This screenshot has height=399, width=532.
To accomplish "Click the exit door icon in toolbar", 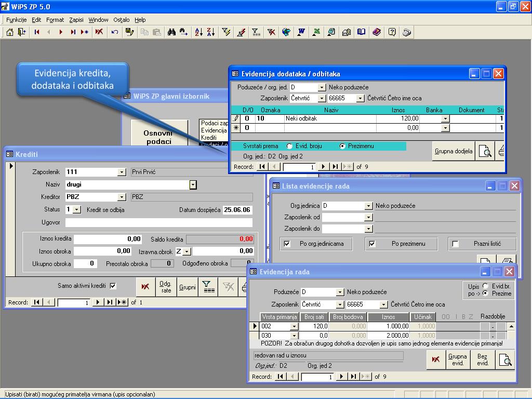I will tap(22, 32).
